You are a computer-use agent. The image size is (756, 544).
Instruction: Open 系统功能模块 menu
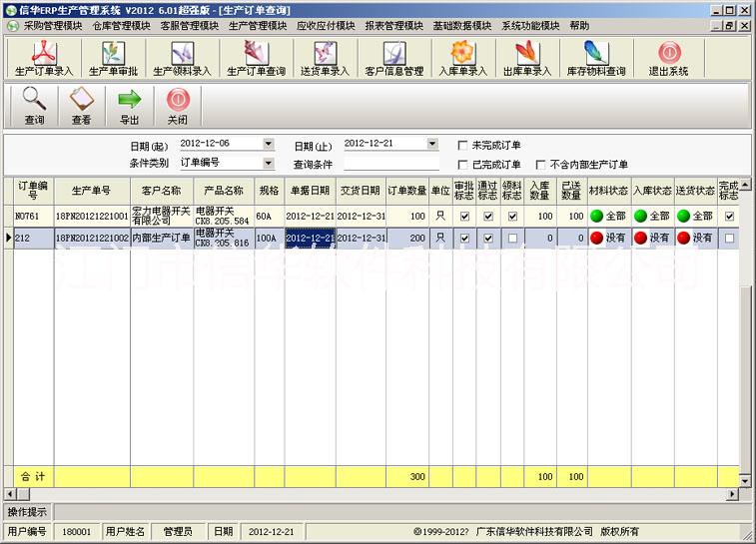coord(530,26)
